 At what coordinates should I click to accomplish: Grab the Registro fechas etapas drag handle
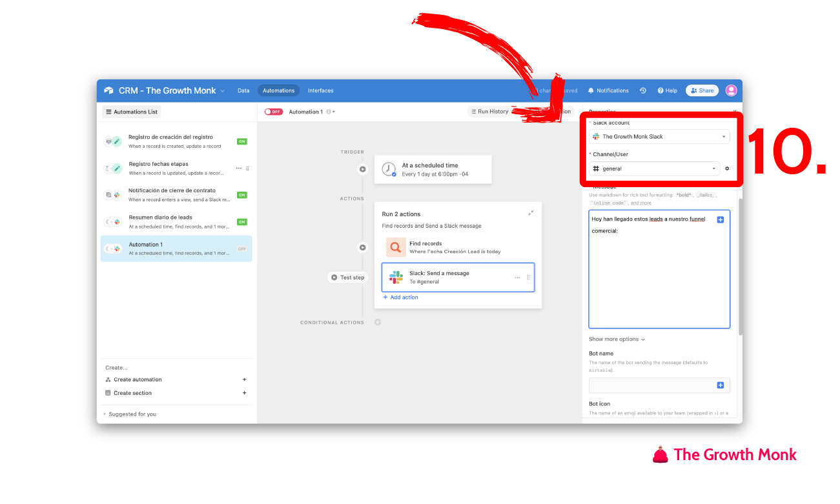click(x=247, y=168)
